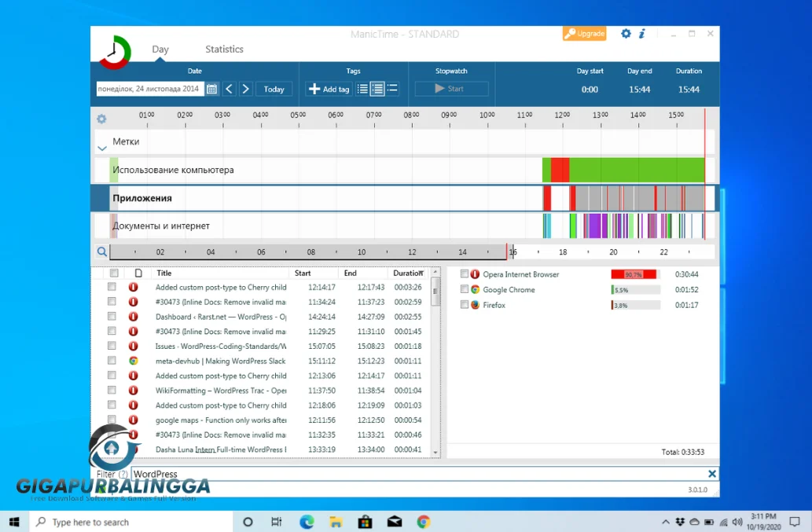Click the magnifier zoom icon

(101, 252)
